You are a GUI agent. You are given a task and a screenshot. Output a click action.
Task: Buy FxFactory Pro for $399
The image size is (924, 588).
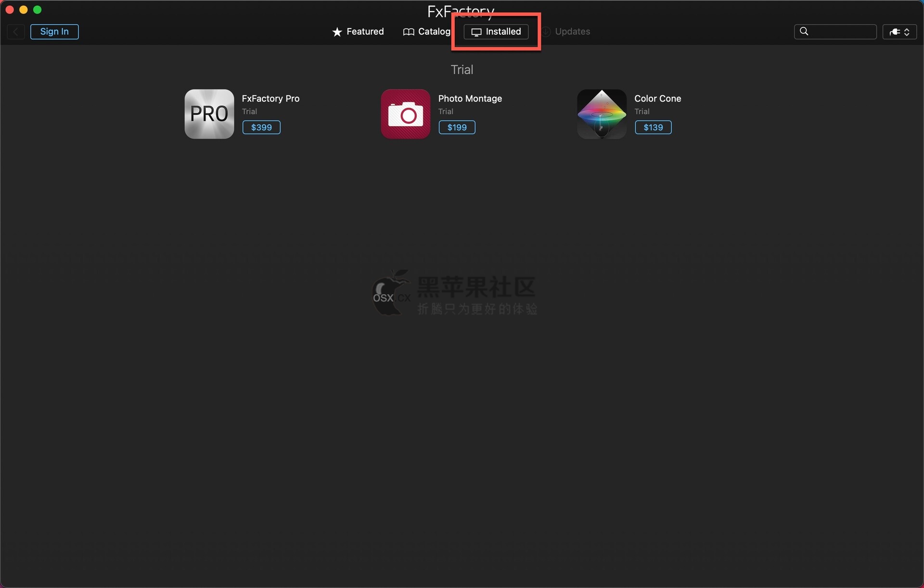[261, 128]
